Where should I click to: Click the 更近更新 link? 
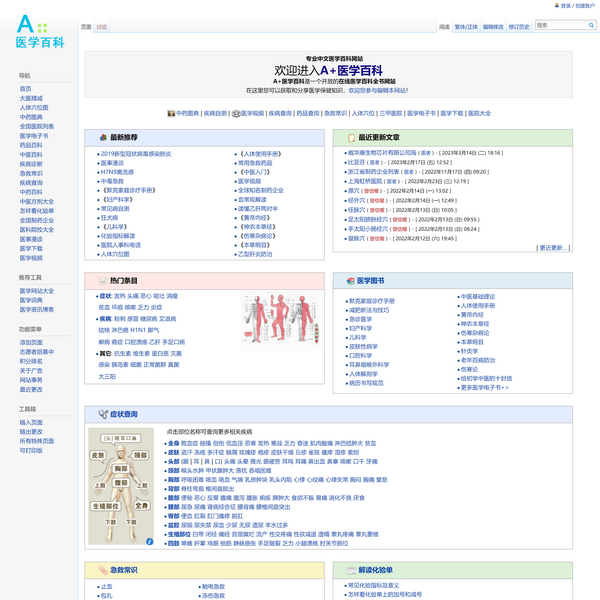553,248
